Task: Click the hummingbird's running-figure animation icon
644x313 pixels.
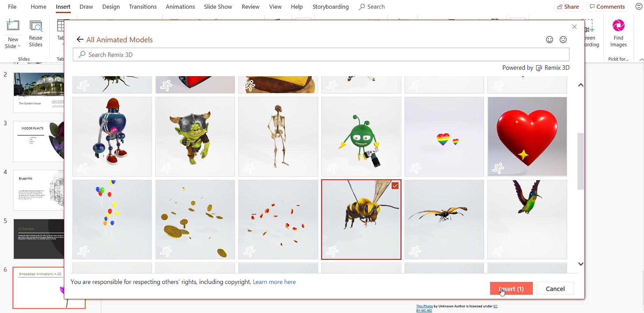Action: 498,252
